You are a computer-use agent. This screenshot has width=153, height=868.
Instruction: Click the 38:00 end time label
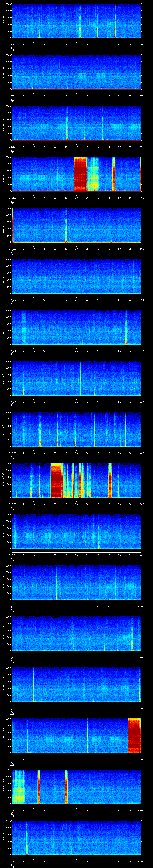tap(141, 44)
